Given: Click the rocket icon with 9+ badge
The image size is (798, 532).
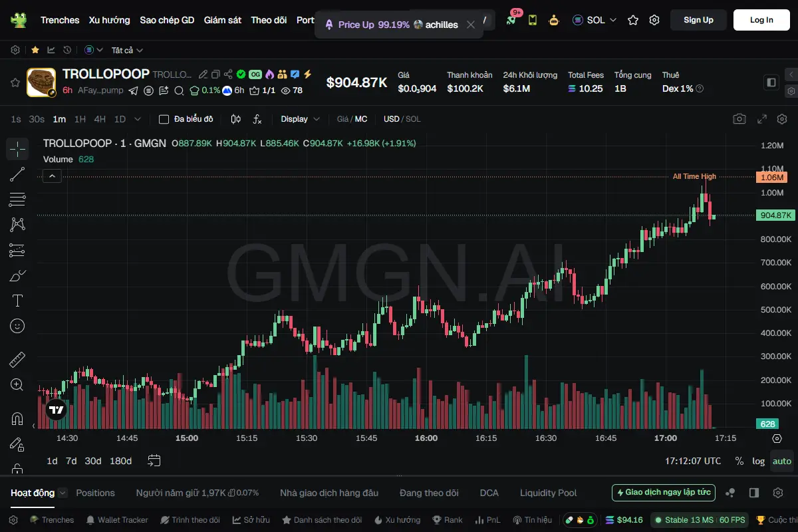Looking at the screenshot, I should (511, 20).
